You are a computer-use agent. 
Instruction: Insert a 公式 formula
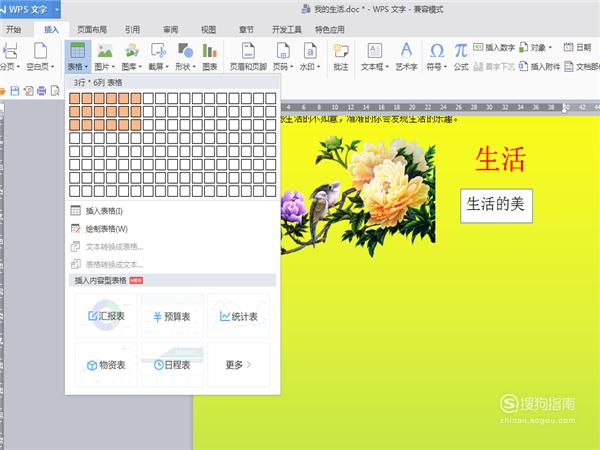pos(461,57)
